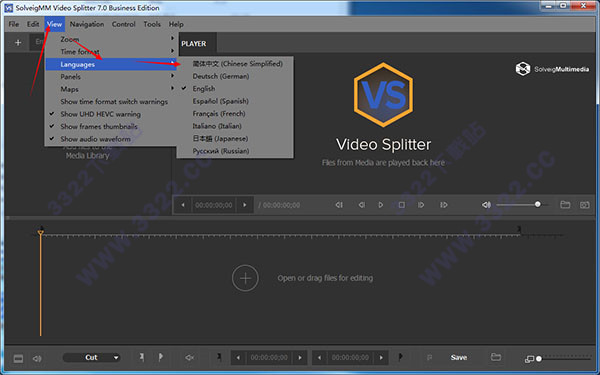This screenshot has height=375, width=600.
Task: Click the circular plus to open files
Action: (245, 278)
